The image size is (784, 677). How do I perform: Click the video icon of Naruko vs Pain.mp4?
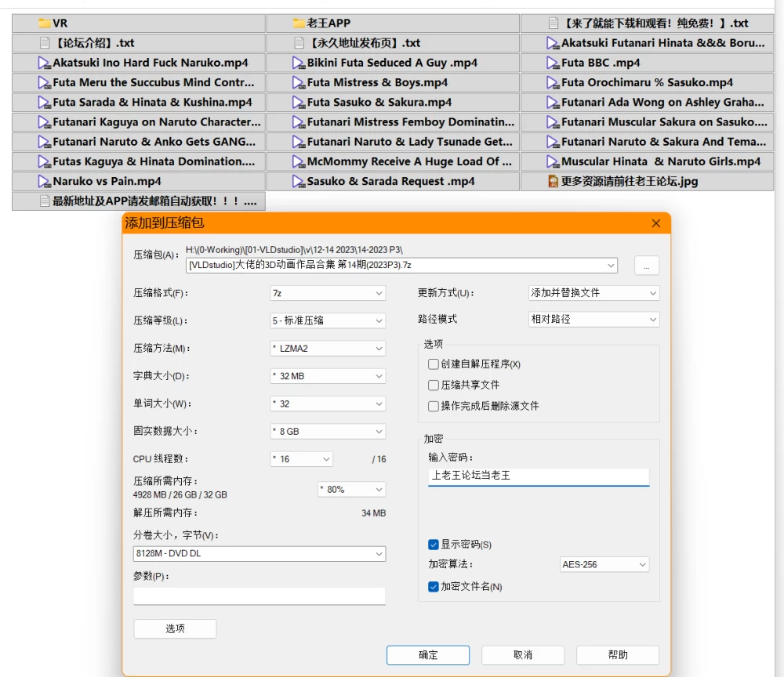(x=45, y=181)
